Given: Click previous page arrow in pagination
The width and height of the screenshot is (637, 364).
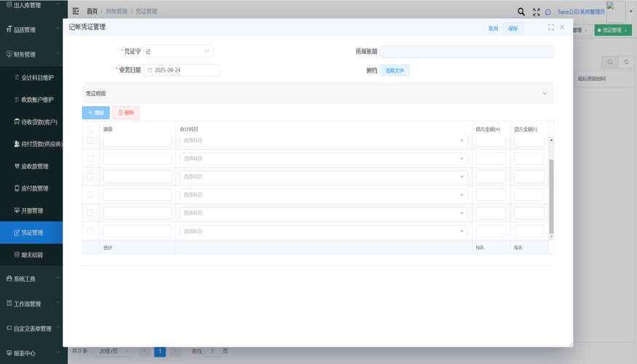Looking at the screenshot, I should [x=144, y=351].
